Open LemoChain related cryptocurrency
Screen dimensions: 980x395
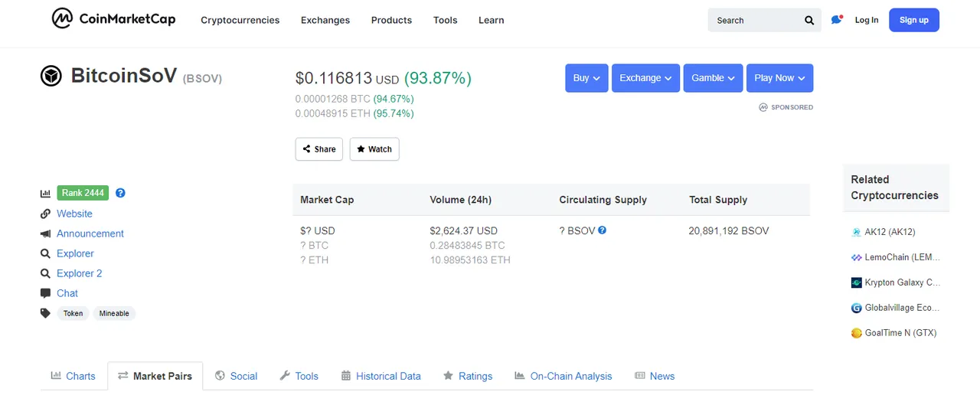(902, 257)
